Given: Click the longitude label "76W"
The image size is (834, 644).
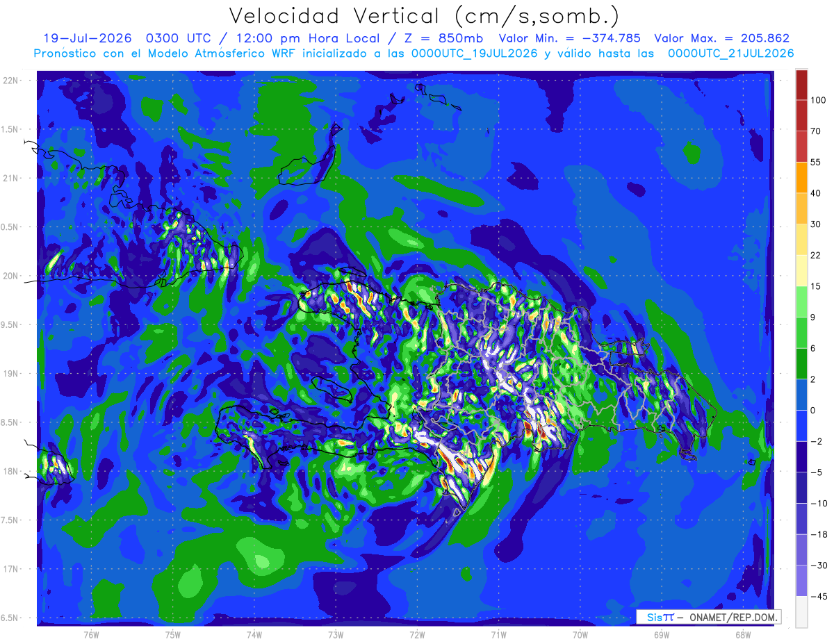Looking at the screenshot, I should tap(91, 635).
